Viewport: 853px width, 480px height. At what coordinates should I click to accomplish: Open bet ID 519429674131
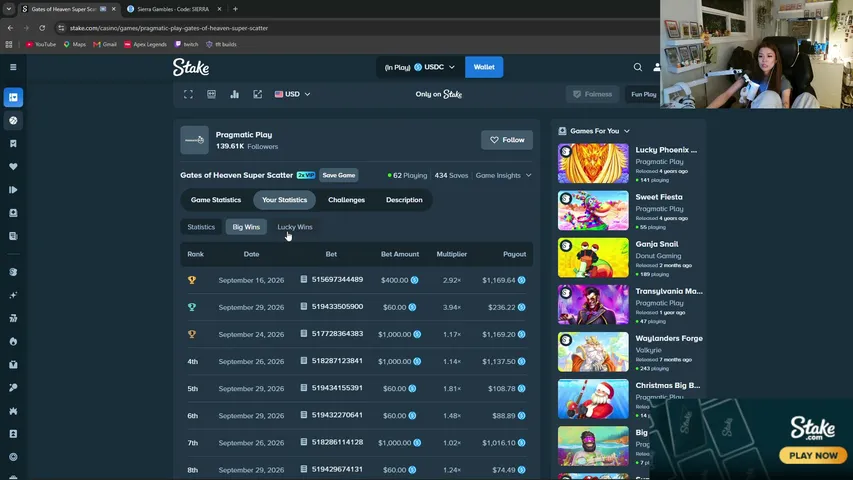pos(337,469)
